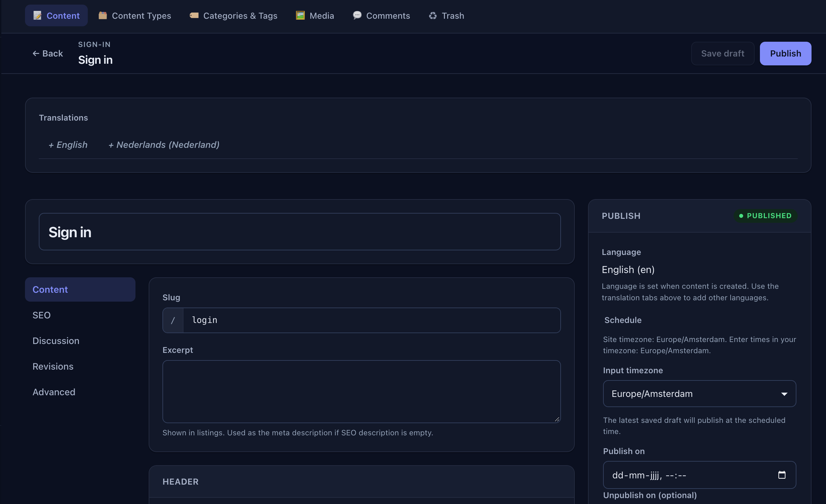Click the English (en) language value
This screenshot has width=826, height=504.
628,270
